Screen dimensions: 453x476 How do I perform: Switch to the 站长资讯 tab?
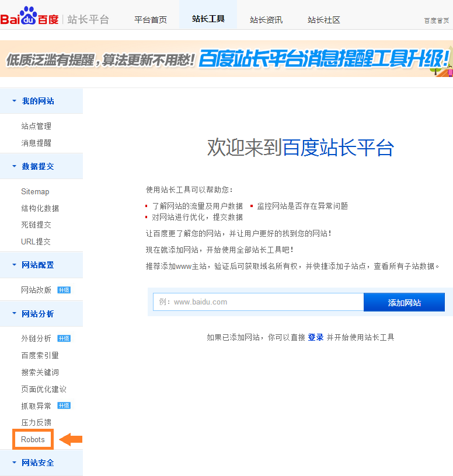pos(266,20)
